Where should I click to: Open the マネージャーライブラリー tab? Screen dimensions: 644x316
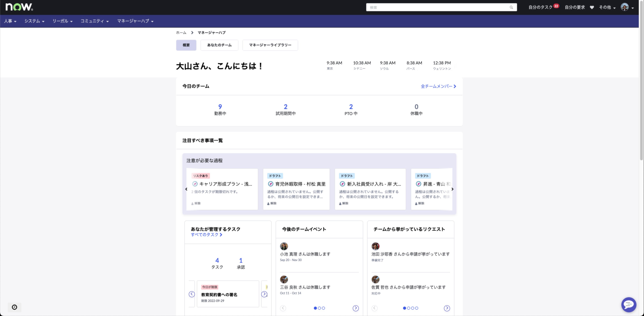tap(270, 45)
